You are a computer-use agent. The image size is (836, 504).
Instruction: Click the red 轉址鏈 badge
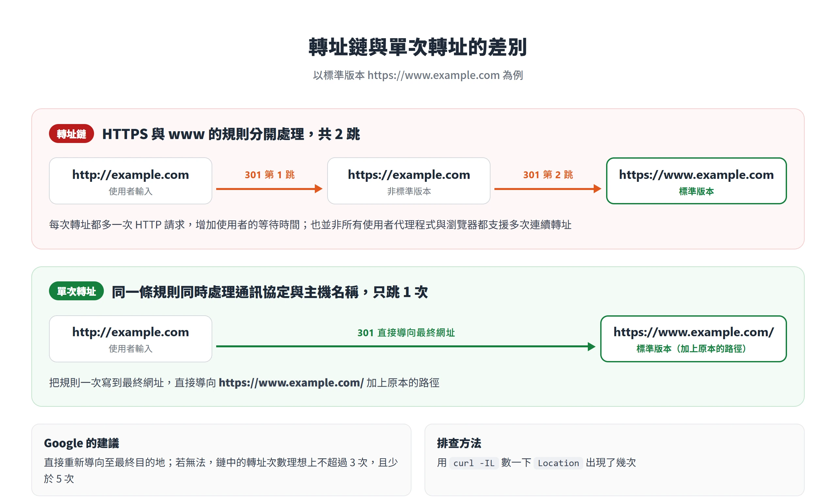click(71, 134)
